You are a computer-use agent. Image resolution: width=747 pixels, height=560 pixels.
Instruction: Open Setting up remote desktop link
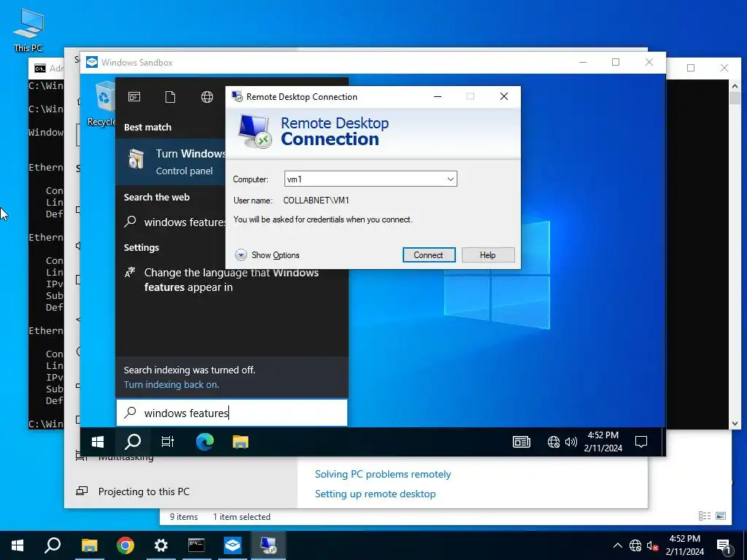[376, 494]
